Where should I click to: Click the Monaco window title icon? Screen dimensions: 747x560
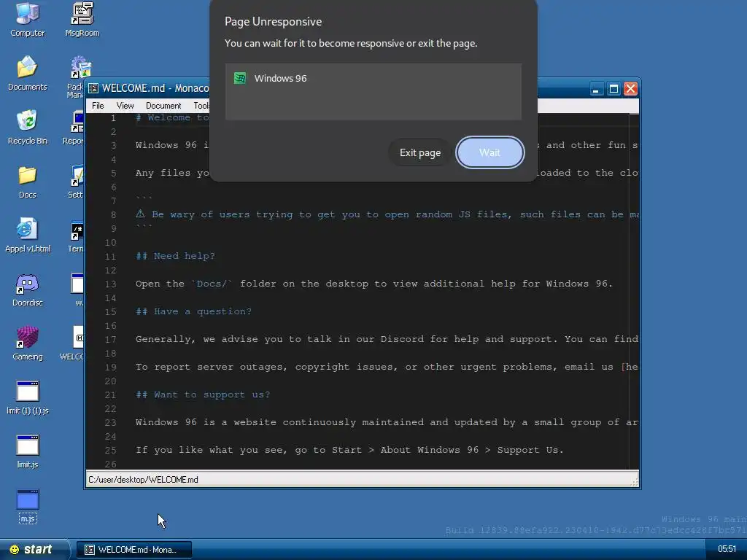pos(93,88)
